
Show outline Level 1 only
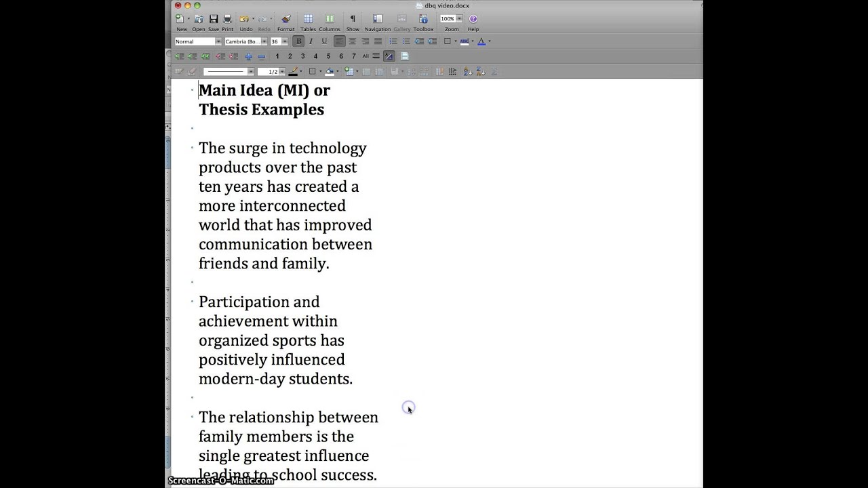coord(277,56)
